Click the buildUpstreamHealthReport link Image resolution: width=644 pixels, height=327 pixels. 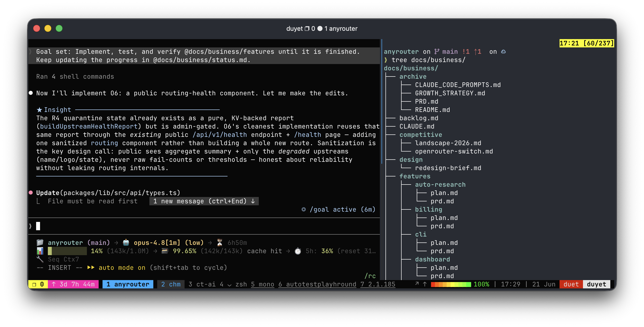[89, 126]
